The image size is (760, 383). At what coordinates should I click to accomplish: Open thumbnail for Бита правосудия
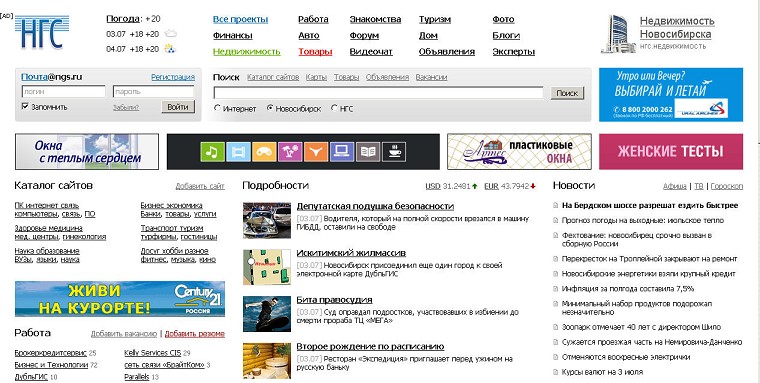click(x=267, y=314)
